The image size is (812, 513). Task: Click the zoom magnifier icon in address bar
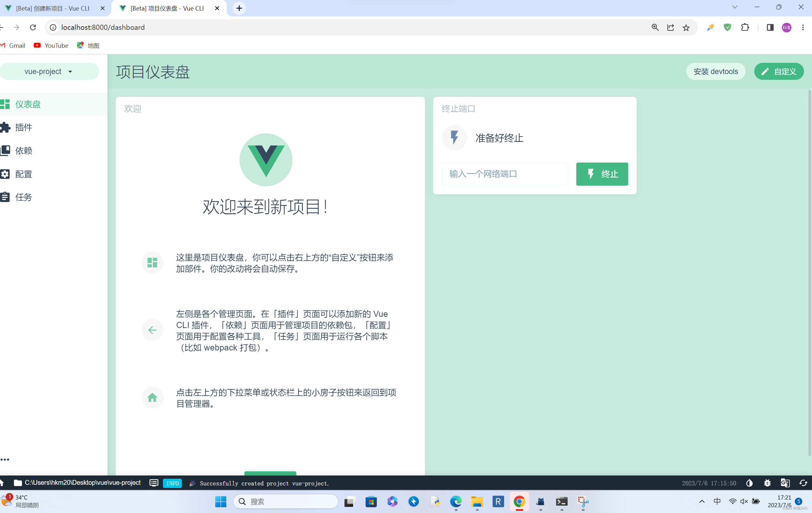click(x=655, y=27)
